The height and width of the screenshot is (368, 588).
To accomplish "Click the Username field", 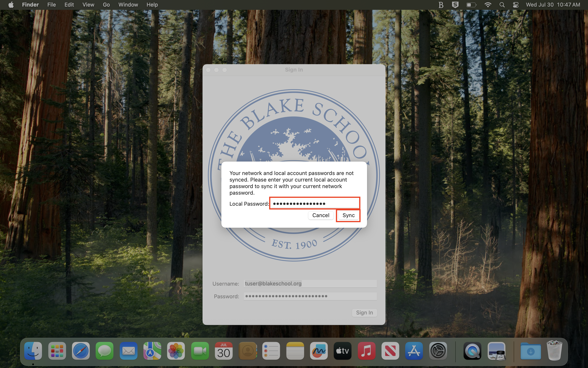I will point(310,284).
